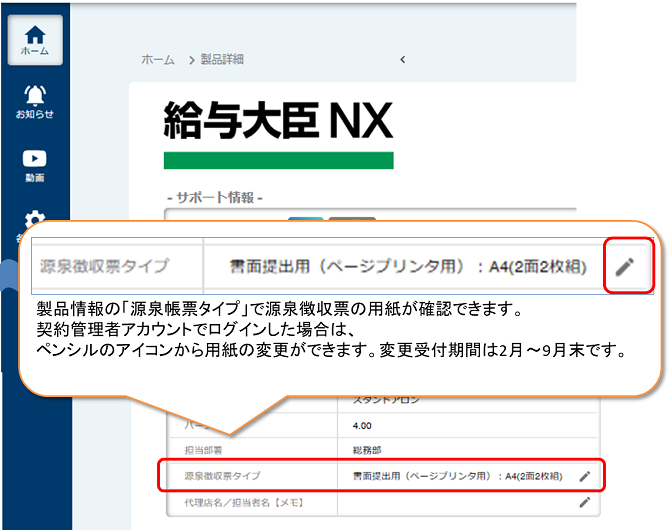Click the green bar under the product title
The width and height of the screenshot is (670, 530).
(x=278, y=160)
